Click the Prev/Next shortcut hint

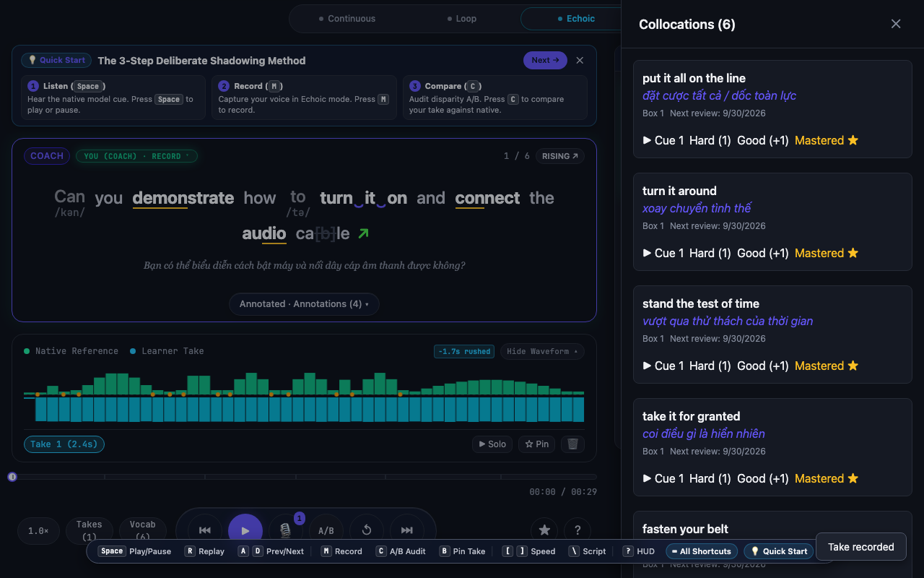tap(272, 551)
